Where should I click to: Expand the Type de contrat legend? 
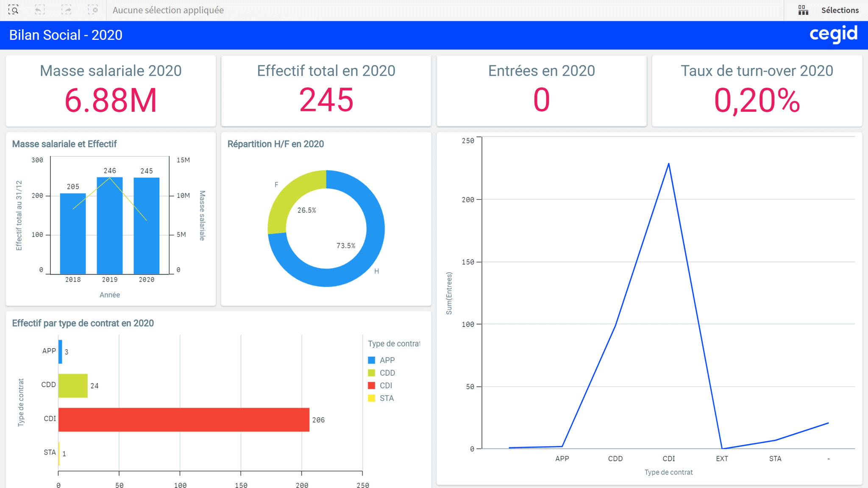point(394,343)
